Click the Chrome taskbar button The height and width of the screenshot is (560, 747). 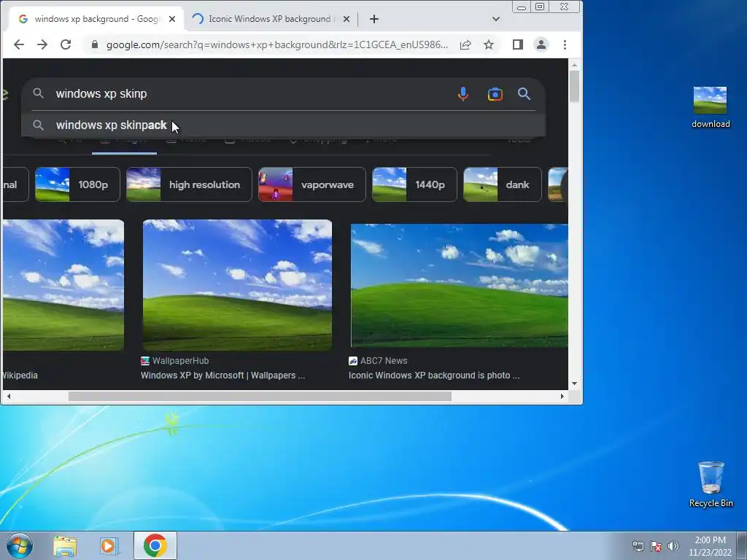pyautogui.click(x=155, y=545)
